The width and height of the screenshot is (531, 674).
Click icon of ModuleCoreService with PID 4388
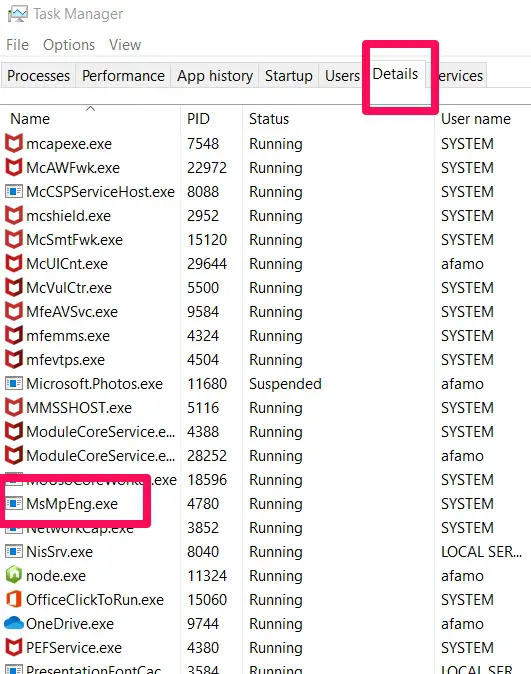click(x=14, y=432)
